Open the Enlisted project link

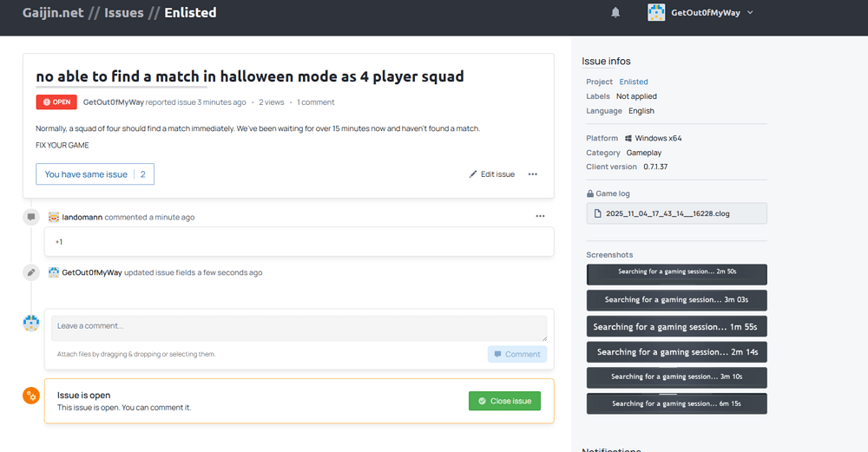click(x=634, y=82)
